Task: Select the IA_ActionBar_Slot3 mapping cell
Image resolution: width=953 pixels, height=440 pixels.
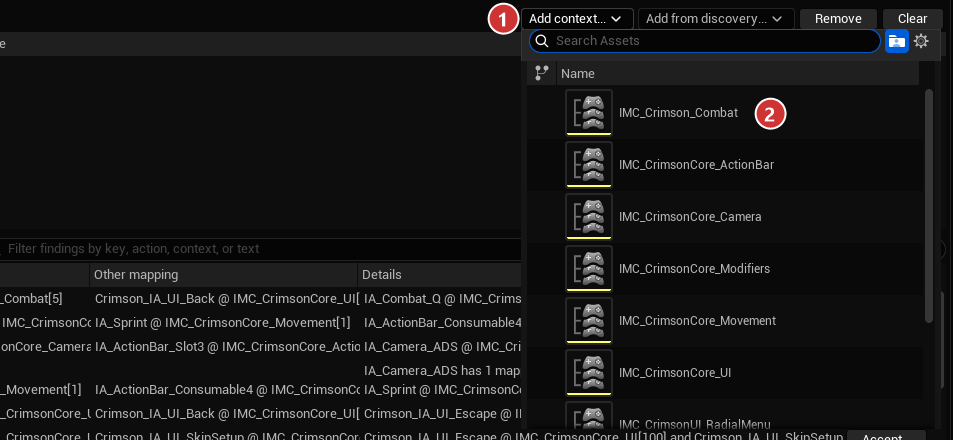Action: pos(225,346)
